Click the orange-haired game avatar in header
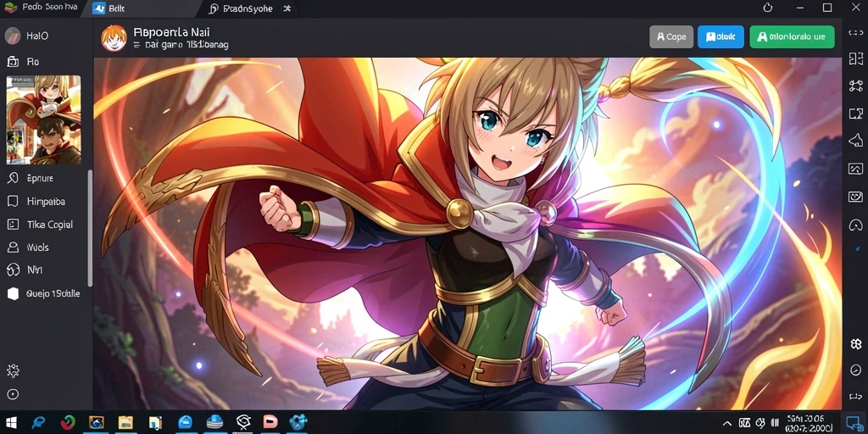 [x=114, y=37]
